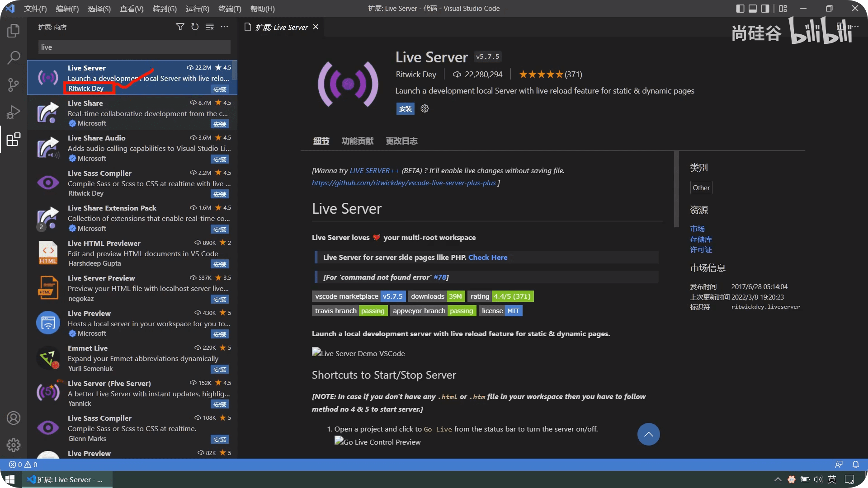Open the Search view icon
The width and height of the screenshot is (868, 488).
[x=14, y=57]
